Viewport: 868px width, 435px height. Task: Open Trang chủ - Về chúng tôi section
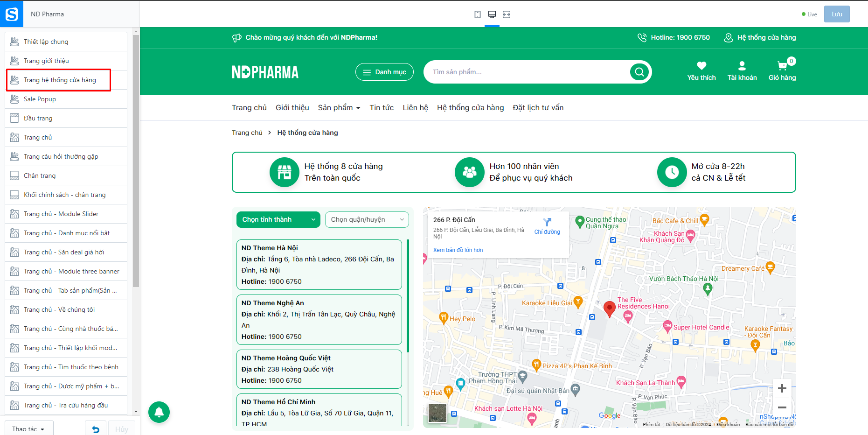pos(66,309)
